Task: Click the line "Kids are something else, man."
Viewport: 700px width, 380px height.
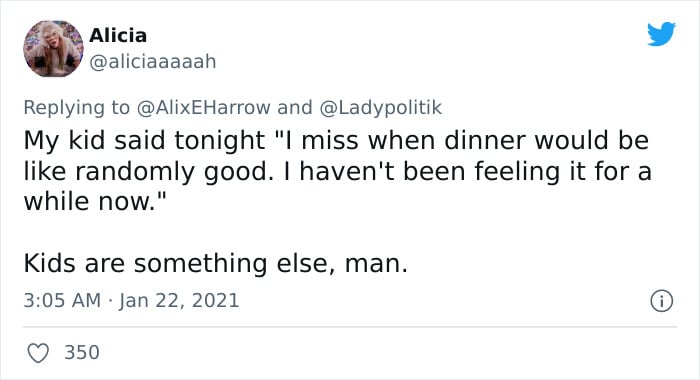Action: click(216, 263)
